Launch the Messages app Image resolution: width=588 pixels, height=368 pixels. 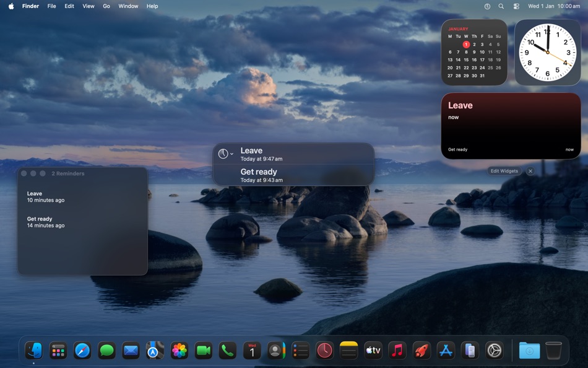(x=106, y=350)
